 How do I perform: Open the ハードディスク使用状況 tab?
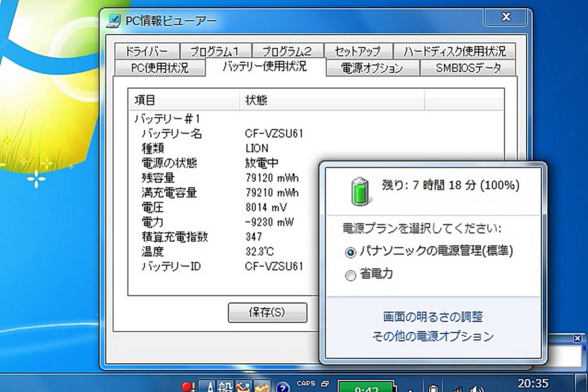pyautogui.click(x=455, y=51)
